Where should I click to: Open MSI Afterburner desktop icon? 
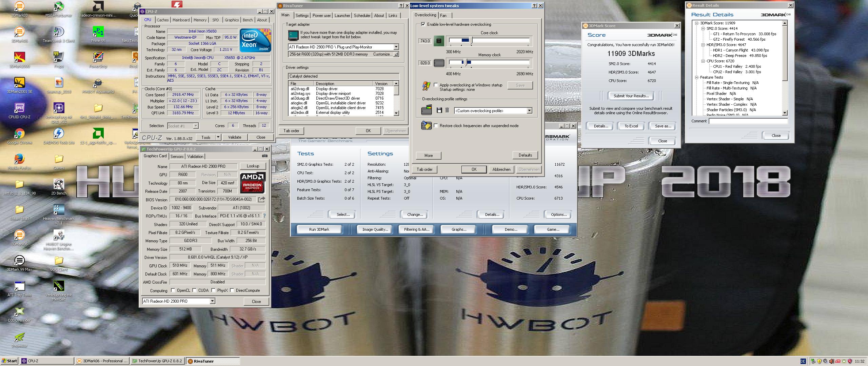pos(59,6)
